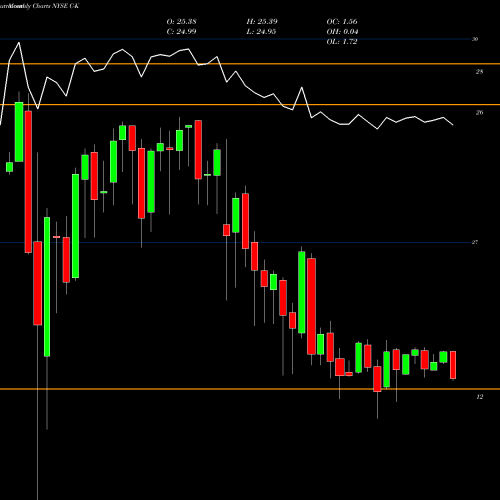
Task: Click the '12' price axis label
Action: 479,397
